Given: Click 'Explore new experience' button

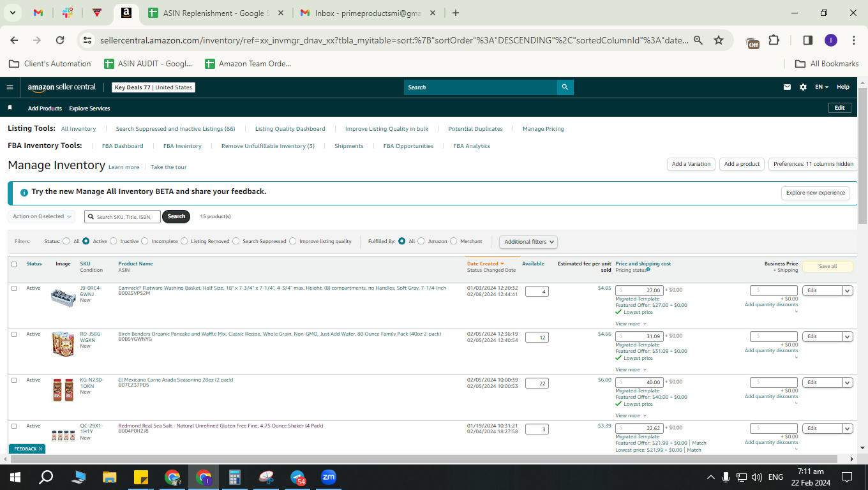Looking at the screenshot, I should pyautogui.click(x=816, y=193).
